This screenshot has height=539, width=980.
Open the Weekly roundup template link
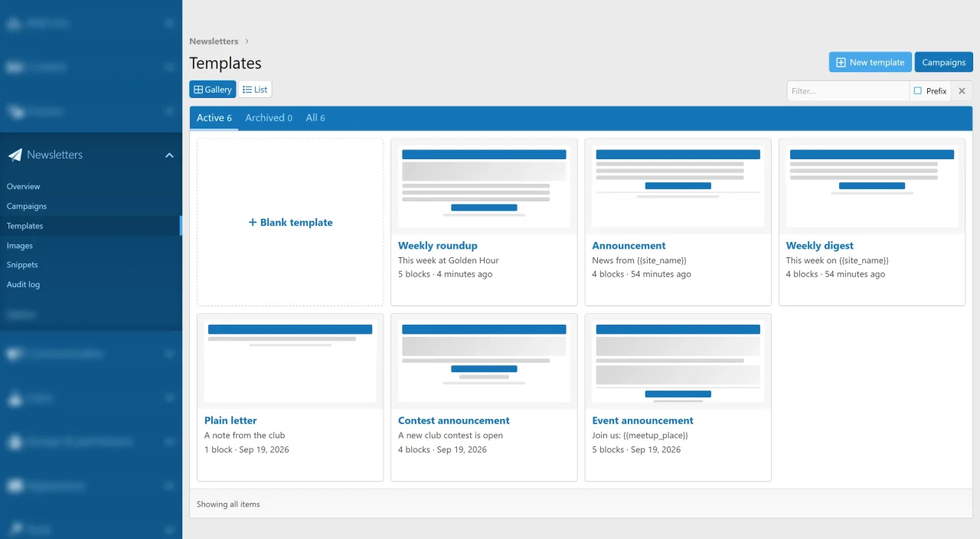[x=438, y=246]
